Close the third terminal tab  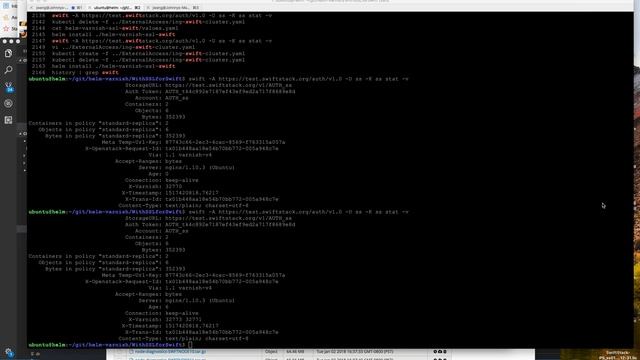click(x=148, y=7)
